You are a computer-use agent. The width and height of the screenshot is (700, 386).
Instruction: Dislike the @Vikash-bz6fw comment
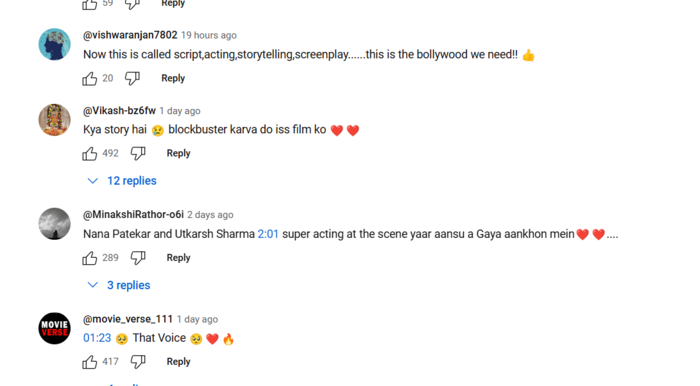tap(138, 154)
